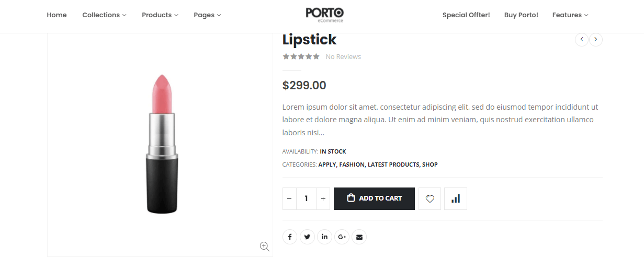
Task: Decrease quantity with minus button
Action: [x=289, y=198]
